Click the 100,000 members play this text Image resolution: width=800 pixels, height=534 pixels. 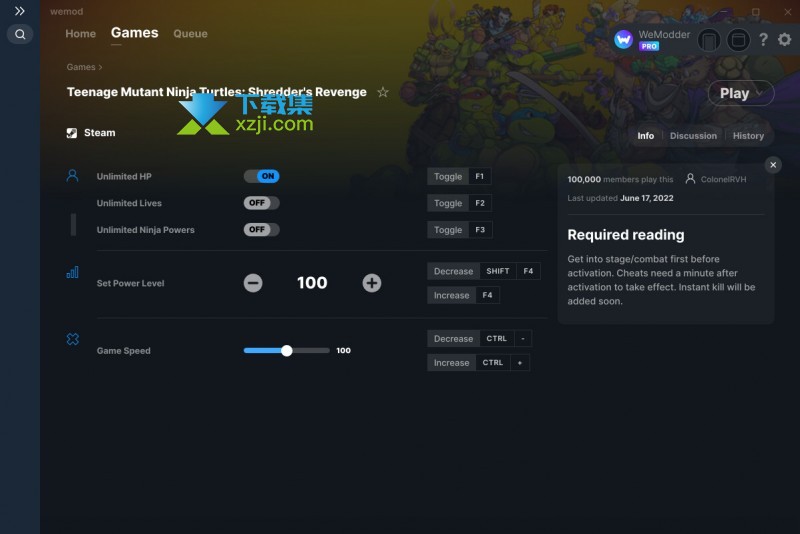[620, 180]
